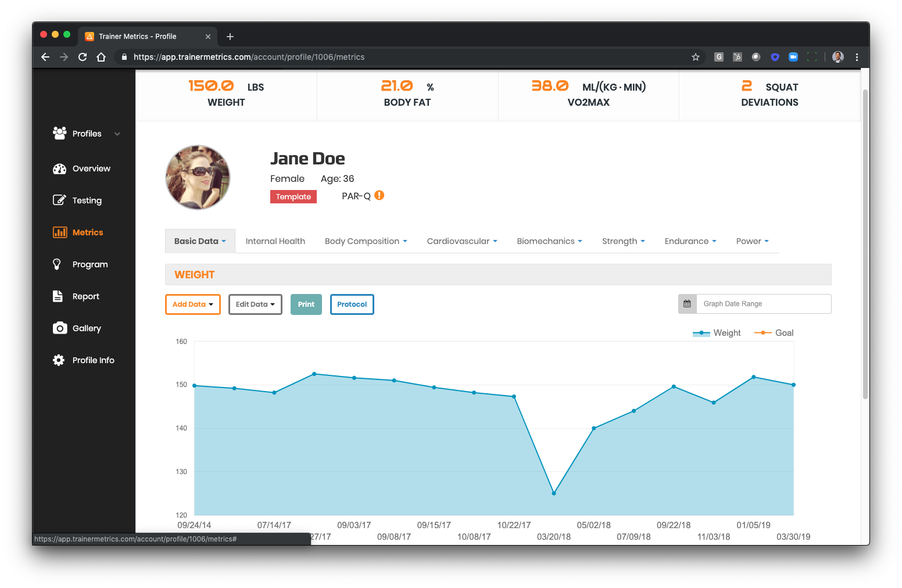Click the Print button
The height and width of the screenshot is (588, 902).
point(306,304)
